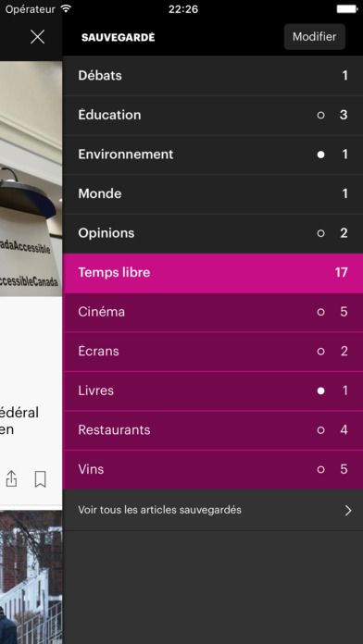The width and height of the screenshot is (363, 644).
Task: Close the saved articles panel with X
Action: 37,37
